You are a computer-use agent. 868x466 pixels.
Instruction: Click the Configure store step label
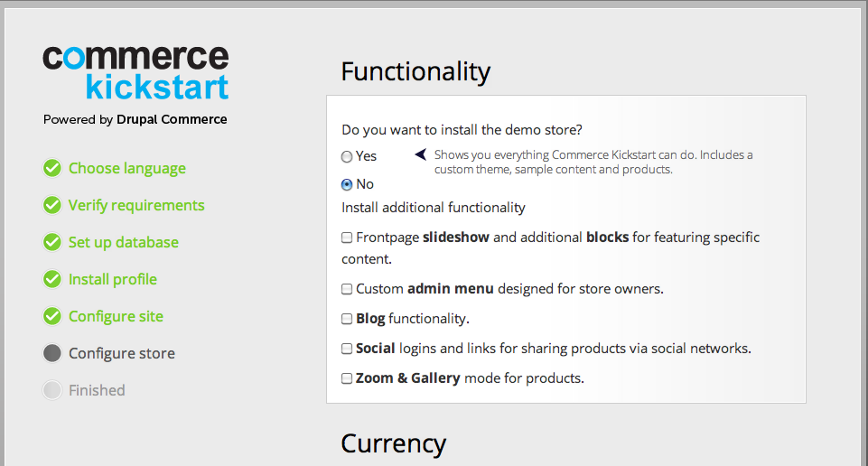coord(122,353)
